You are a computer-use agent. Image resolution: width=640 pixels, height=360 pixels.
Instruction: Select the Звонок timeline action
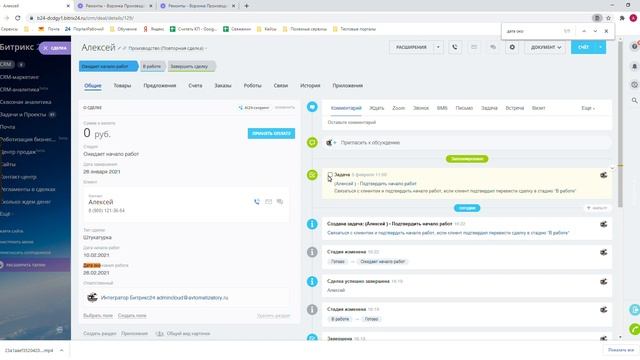point(421,108)
